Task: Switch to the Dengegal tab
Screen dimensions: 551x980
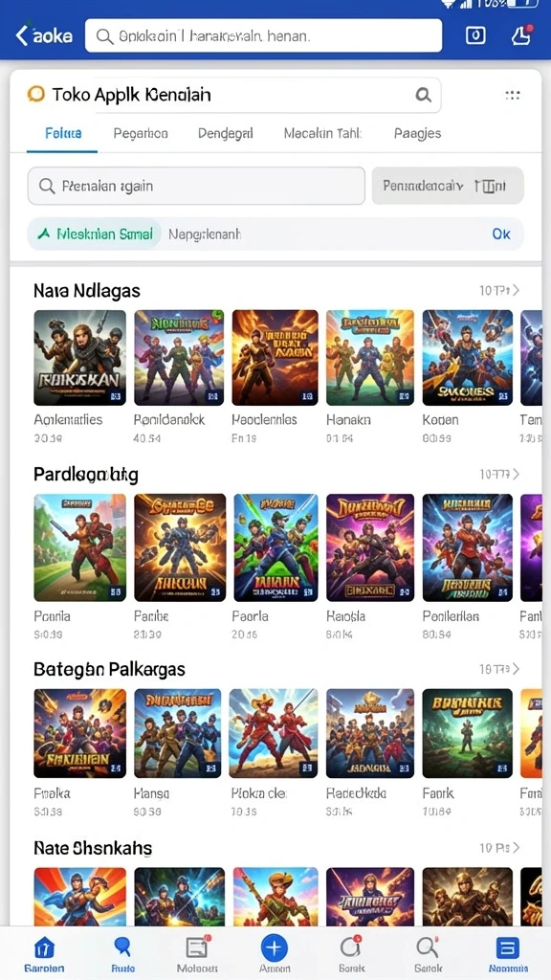Action: (226, 133)
